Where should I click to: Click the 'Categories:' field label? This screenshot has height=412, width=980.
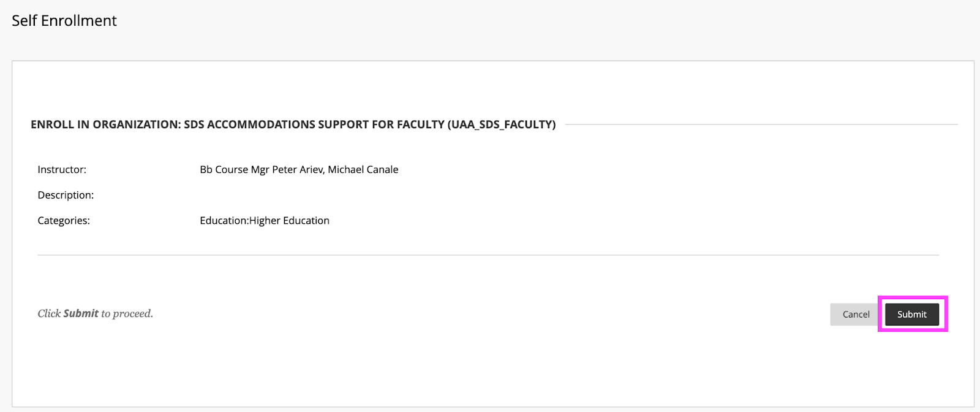pyautogui.click(x=64, y=221)
